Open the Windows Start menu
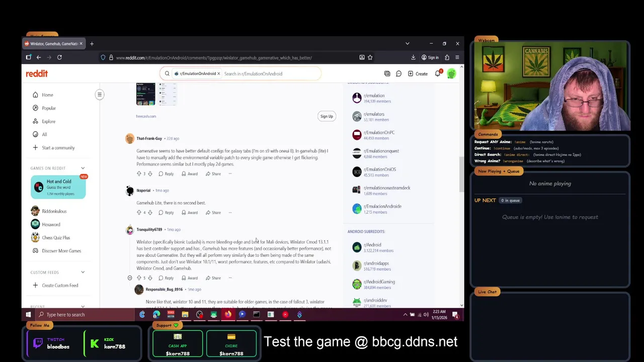The height and width of the screenshot is (362, 644). pos(28,315)
